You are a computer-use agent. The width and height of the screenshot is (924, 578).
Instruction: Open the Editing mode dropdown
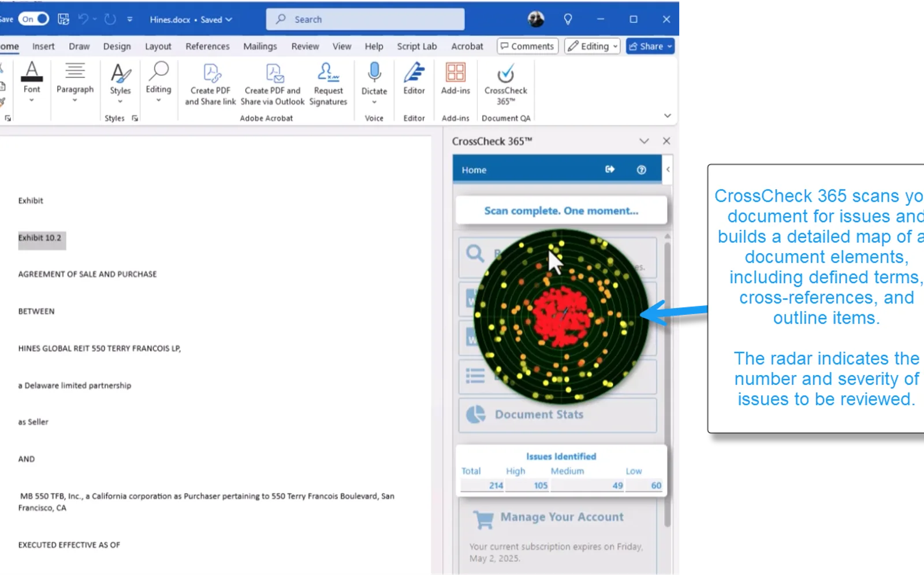593,46
